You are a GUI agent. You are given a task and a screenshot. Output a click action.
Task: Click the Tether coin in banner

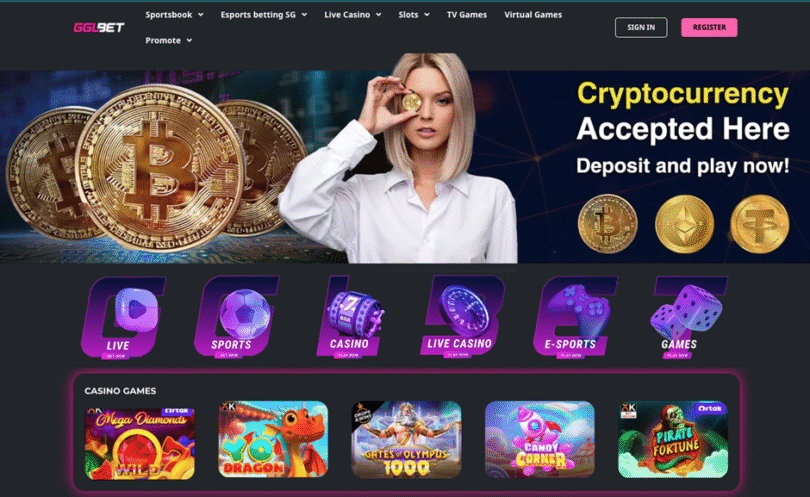pyautogui.click(x=759, y=224)
